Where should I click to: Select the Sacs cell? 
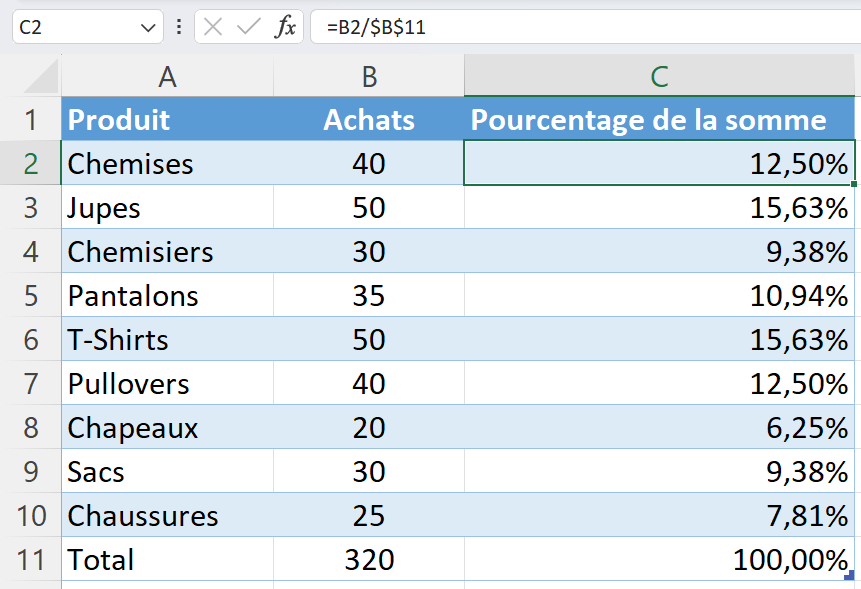pos(167,470)
